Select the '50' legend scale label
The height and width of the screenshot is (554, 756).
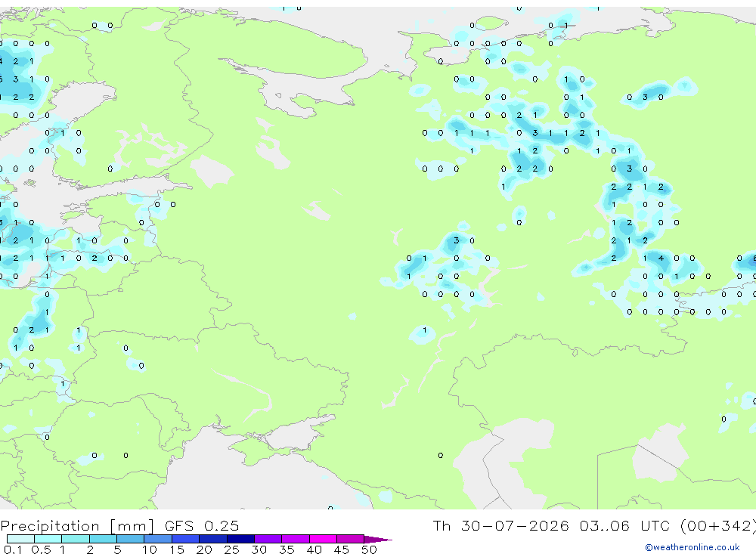pos(369,549)
